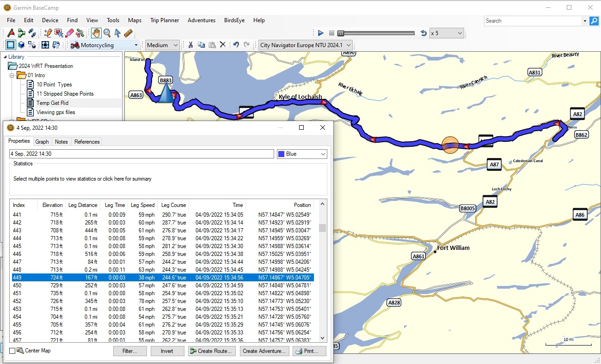601x364 pixels.
Task: Select the Insert pencil tool
Action: click(48, 33)
